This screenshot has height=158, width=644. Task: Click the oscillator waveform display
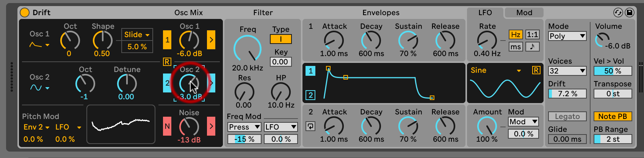pos(121,124)
